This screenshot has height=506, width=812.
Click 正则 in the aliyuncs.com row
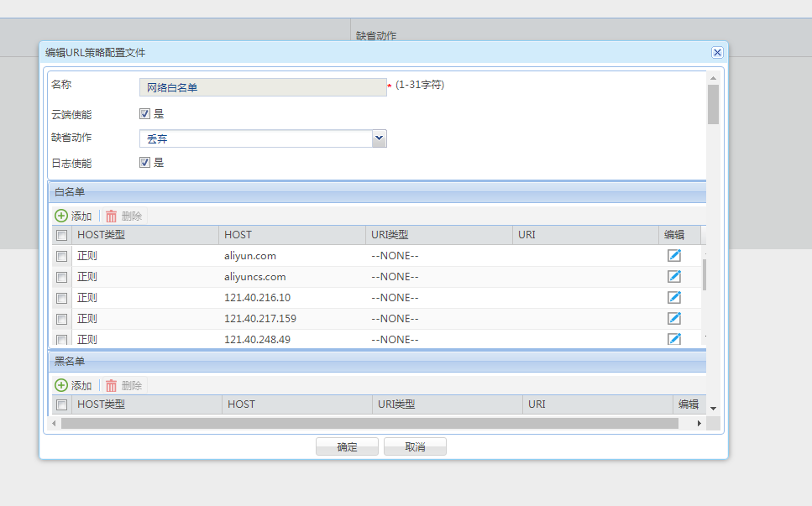pyautogui.click(x=87, y=277)
